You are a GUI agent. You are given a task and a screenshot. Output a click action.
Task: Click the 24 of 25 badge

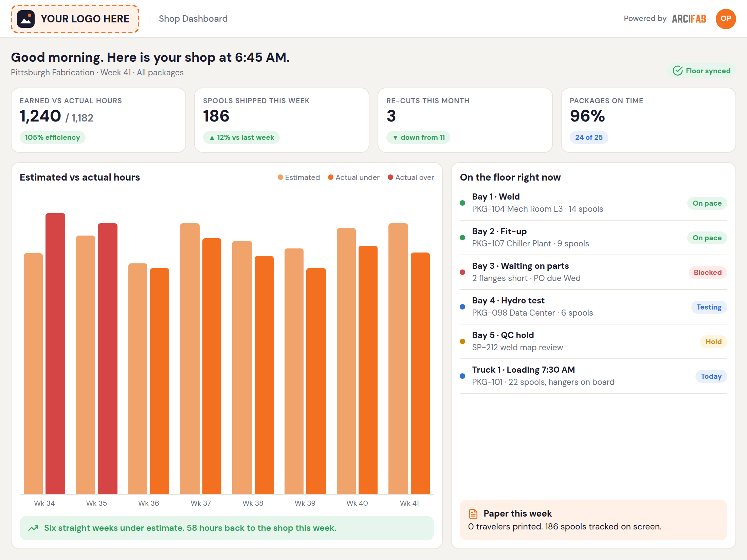(x=589, y=137)
